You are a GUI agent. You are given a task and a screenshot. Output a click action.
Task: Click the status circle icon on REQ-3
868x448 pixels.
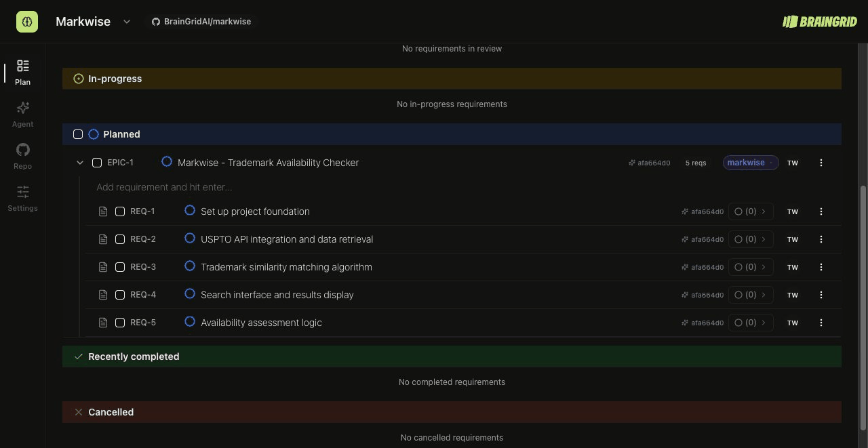tap(190, 266)
